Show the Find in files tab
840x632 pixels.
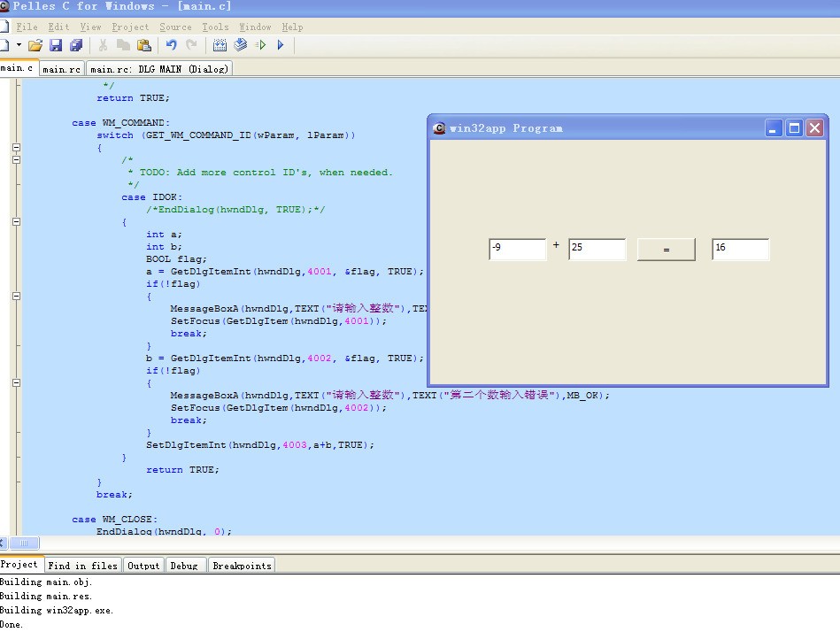[82, 566]
